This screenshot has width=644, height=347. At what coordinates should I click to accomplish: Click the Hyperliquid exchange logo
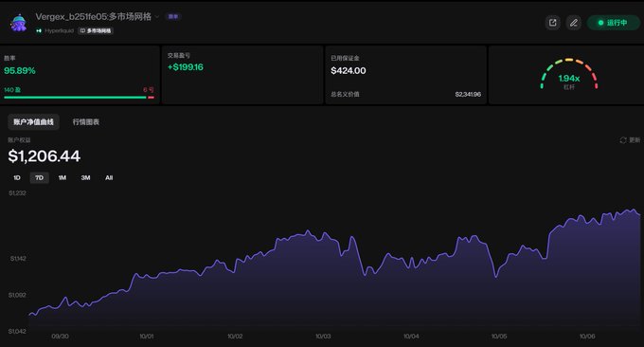(39, 31)
